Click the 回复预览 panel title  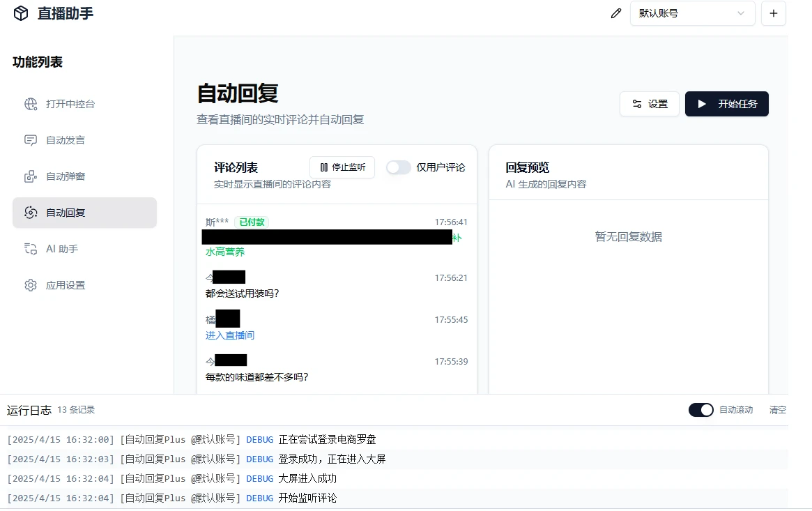527,168
